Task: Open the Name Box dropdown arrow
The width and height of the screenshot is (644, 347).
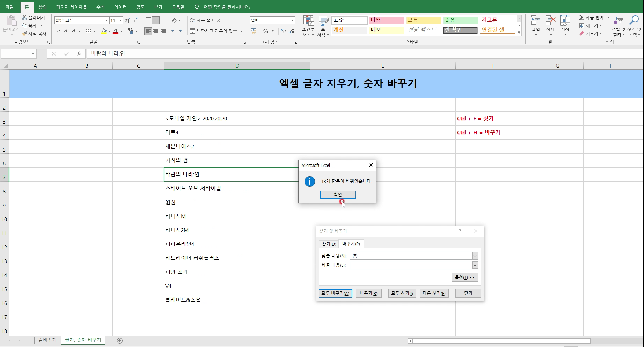Action: coord(33,54)
